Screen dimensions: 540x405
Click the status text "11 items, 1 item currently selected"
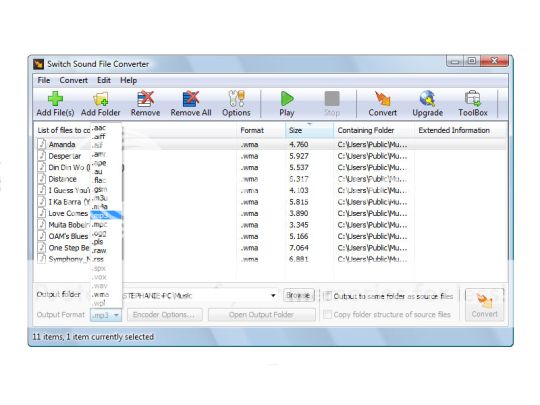coord(93,336)
